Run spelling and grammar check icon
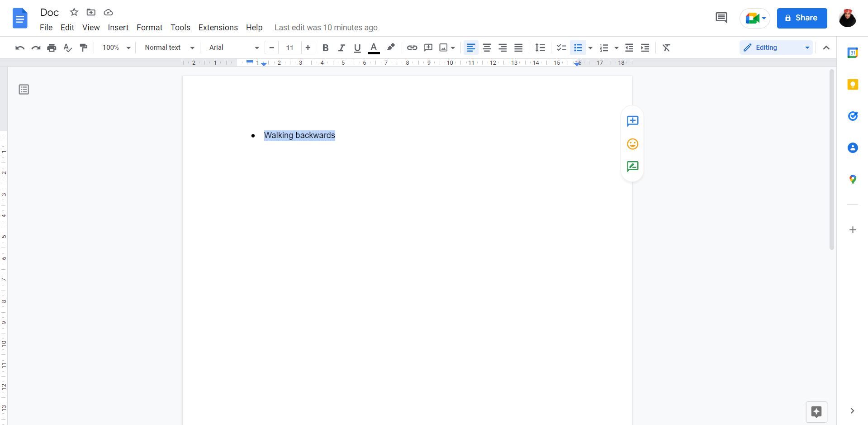The image size is (868, 425). (x=67, y=48)
